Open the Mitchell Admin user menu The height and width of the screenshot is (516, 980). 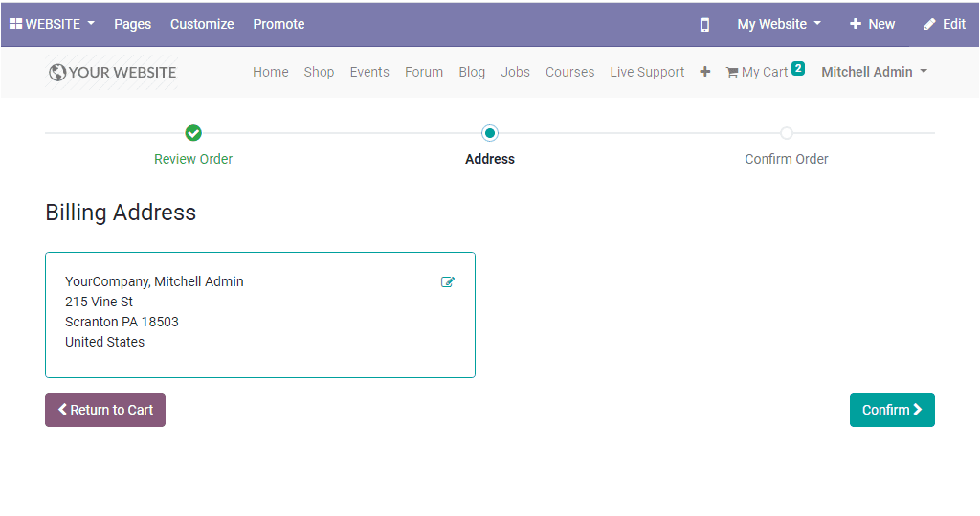pos(874,72)
